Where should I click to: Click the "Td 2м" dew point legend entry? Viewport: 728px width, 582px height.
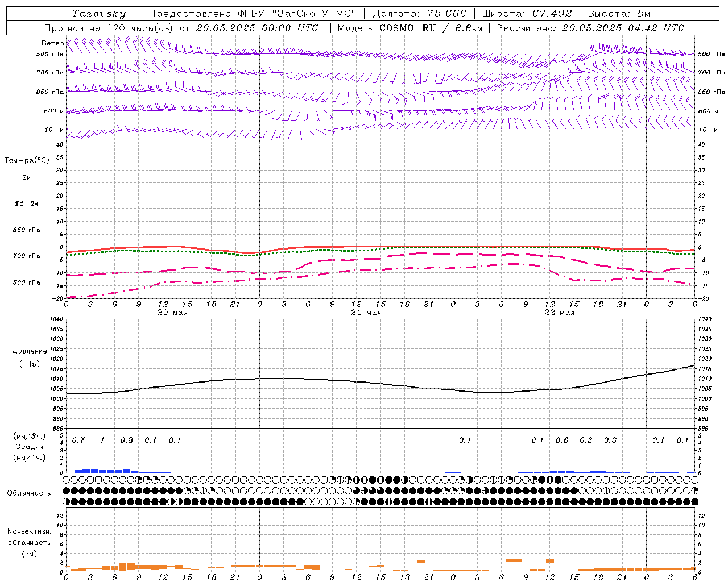pyautogui.click(x=26, y=206)
